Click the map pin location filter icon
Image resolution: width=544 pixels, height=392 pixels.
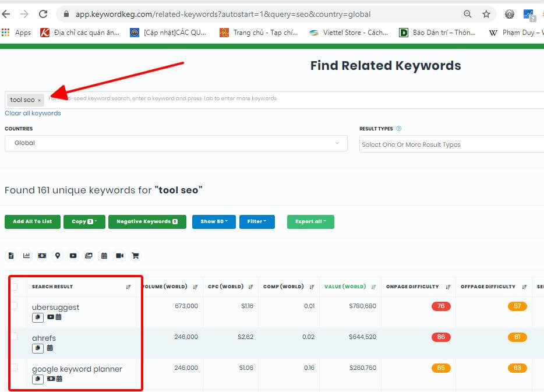click(x=58, y=256)
